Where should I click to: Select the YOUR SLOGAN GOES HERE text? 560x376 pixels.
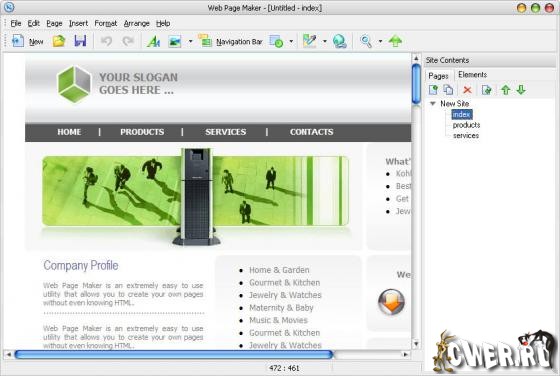pos(138,84)
